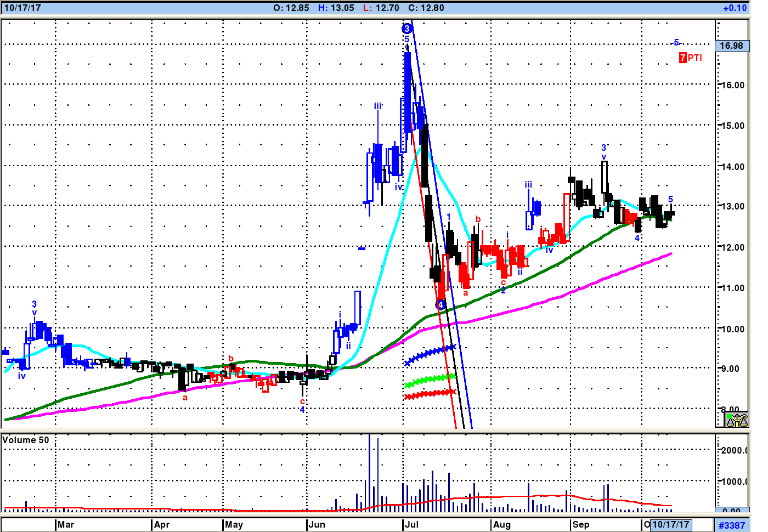
Task: Click the 10/17/17 date cursor box
Action: (x=670, y=524)
